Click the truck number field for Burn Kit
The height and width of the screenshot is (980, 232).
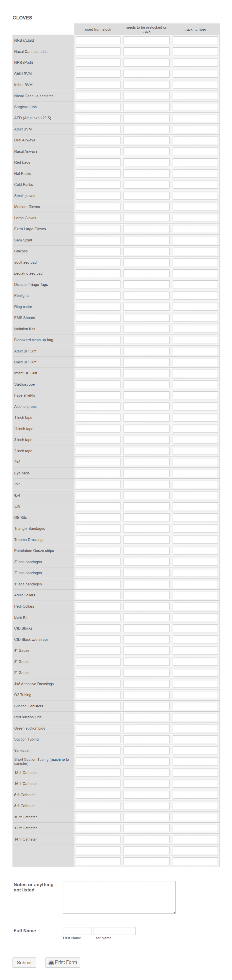[x=195, y=617]
